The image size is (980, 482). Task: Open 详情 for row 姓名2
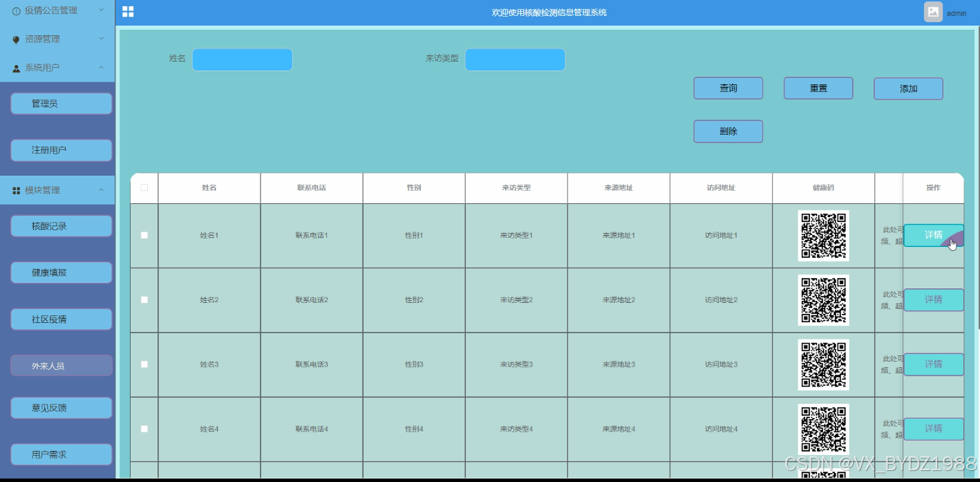tap(934, 299)
